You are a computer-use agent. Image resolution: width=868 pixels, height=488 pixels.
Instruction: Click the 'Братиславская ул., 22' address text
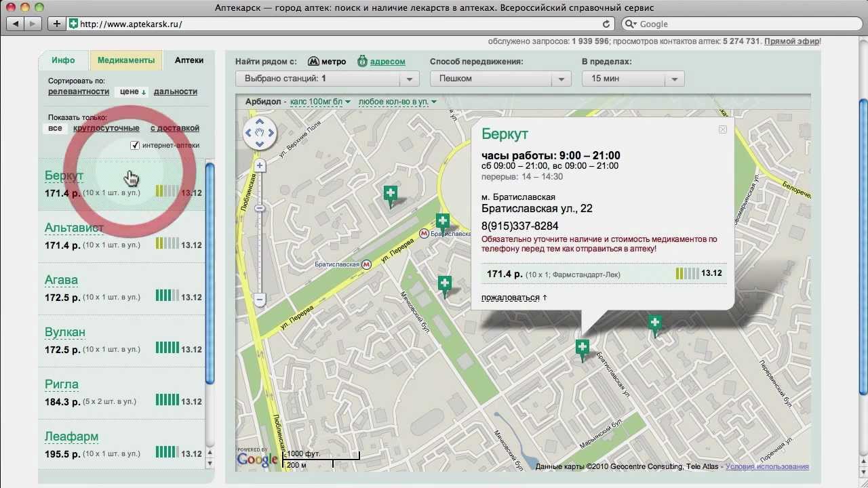point(537,209)
